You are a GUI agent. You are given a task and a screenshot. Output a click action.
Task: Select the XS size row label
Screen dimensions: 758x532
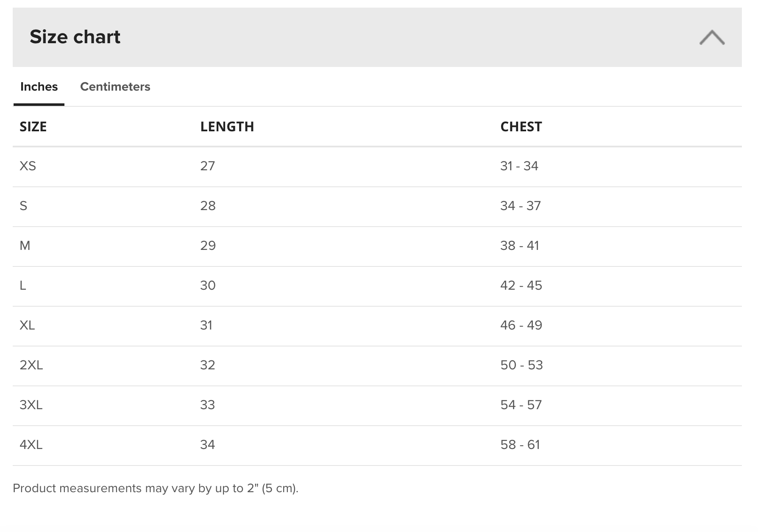click(28, 166)
